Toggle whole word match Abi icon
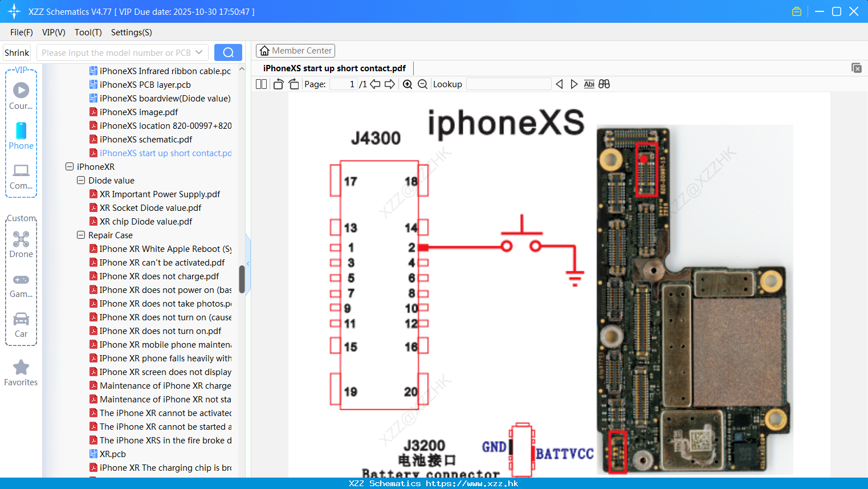 point(589,84)
